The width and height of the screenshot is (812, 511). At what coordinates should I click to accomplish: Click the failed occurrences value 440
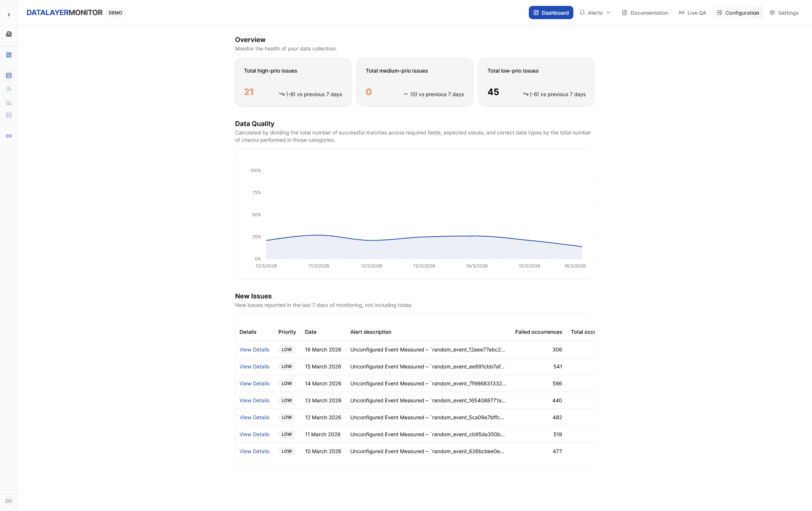tap(557, 400)
